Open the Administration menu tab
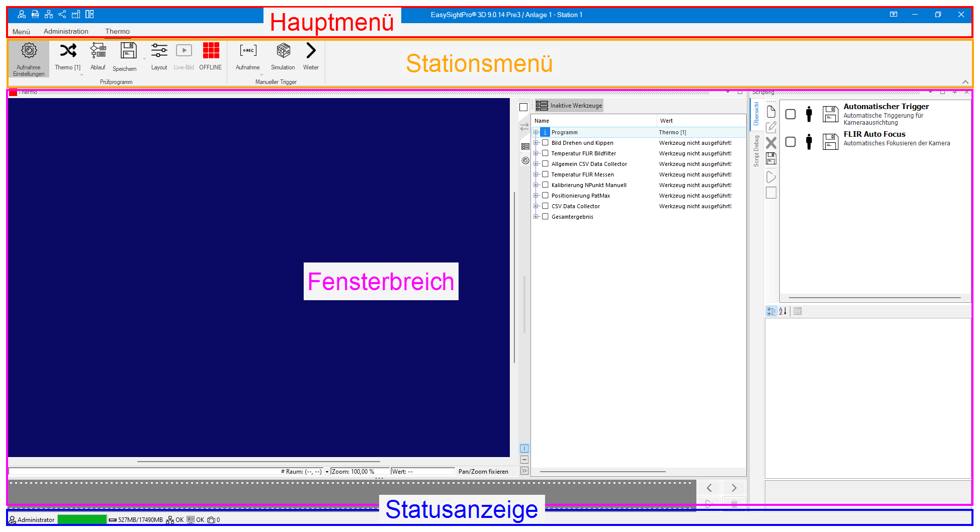This screenshot has width=980, height=532. [x=66, y=31]
